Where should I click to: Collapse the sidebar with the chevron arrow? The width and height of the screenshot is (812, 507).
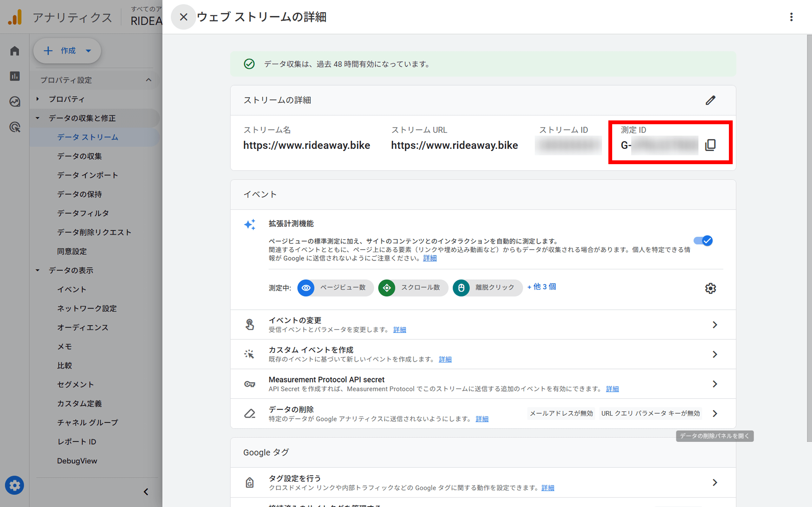click(146, 491)
